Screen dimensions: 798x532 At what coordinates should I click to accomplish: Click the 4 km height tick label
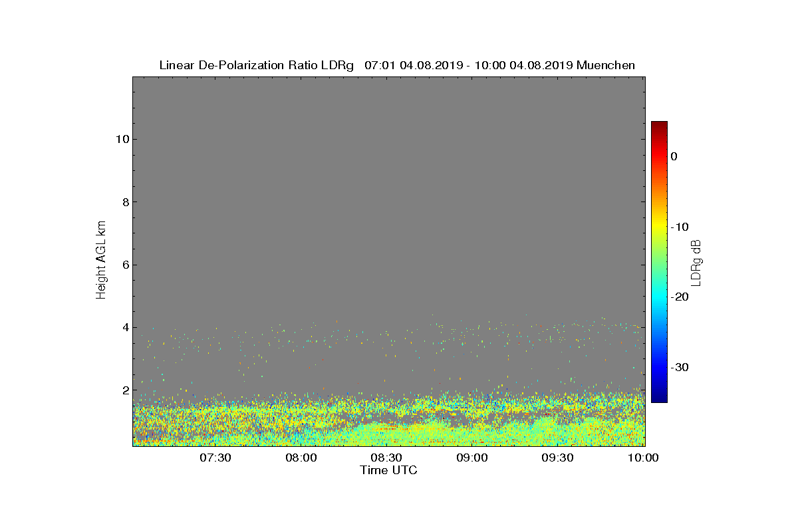[x=123, y=327]
